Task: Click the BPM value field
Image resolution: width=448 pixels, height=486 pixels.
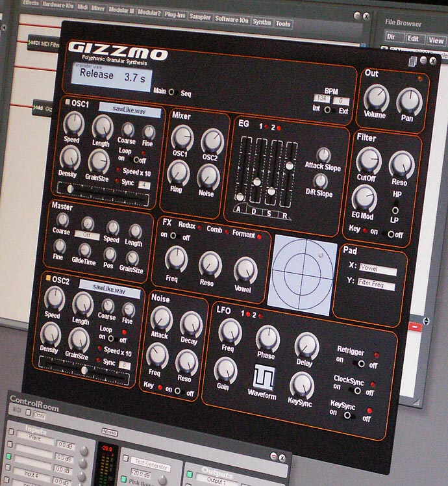Action: click(322, 98)
